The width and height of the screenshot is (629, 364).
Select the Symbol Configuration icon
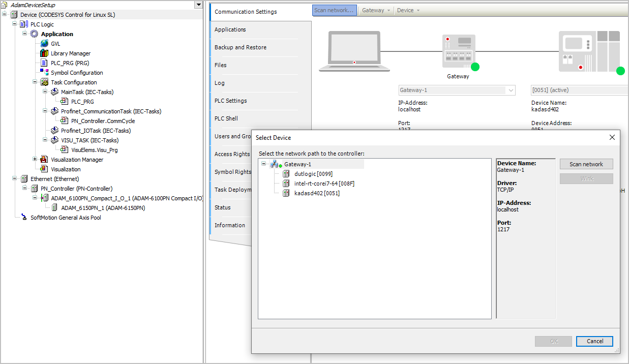[44, 73]
